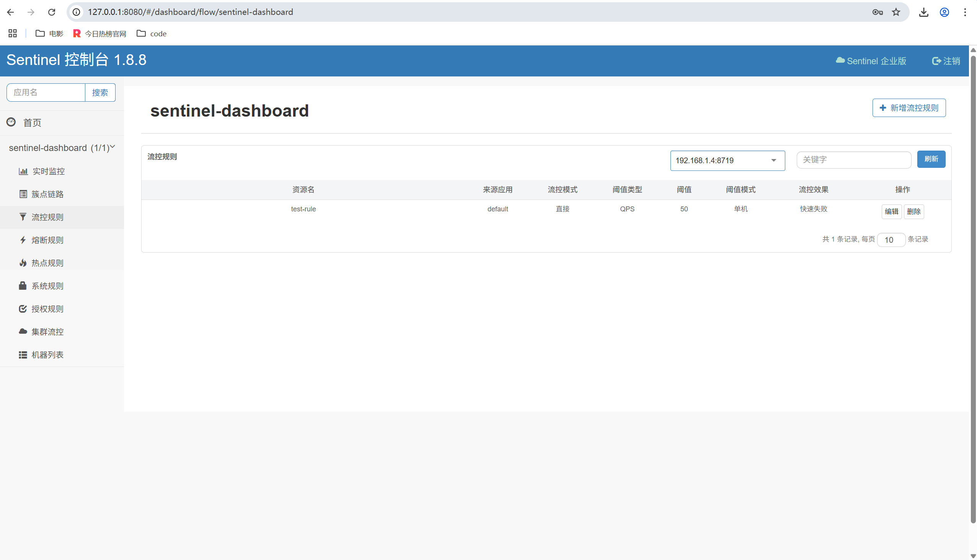This screenshot has width=977, height=560.
Task: Click the authorization rules checkmark icon
Action: tap(23, 309)
